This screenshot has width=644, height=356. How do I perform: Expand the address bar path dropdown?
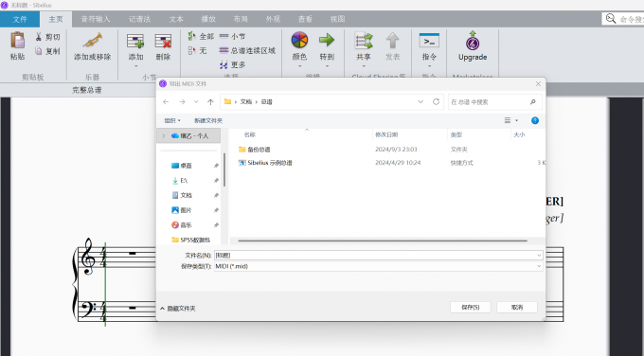pos(420,102)
